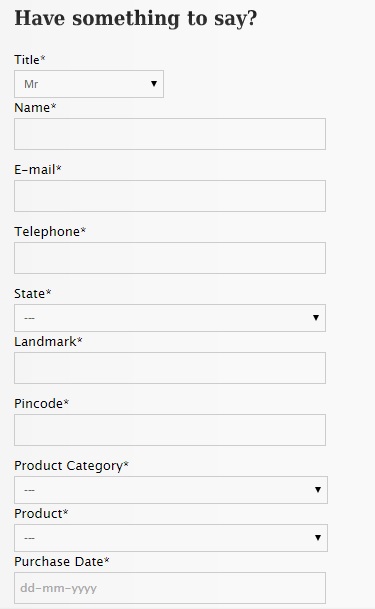
Task: Click the Name* field label
Action: [x=35, y=108]
